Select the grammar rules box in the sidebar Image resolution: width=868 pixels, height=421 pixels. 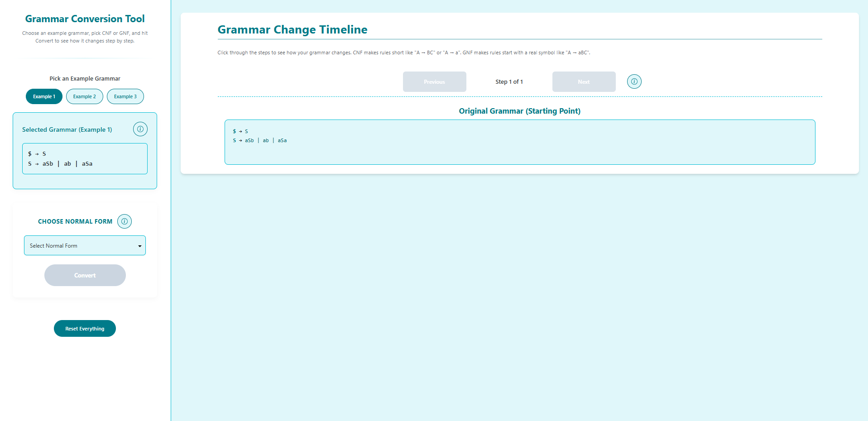coord(85,158)
